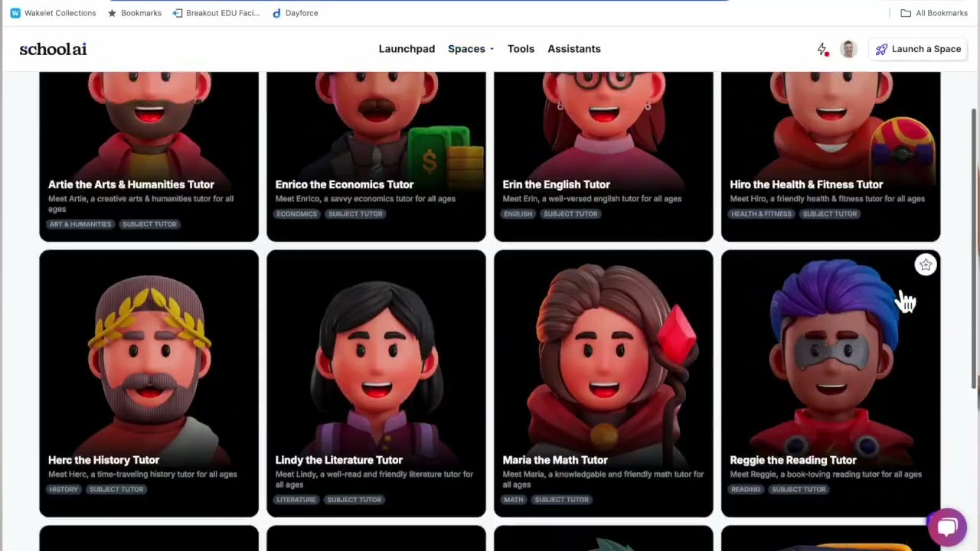Open the All Bookmarks folder

934,13
